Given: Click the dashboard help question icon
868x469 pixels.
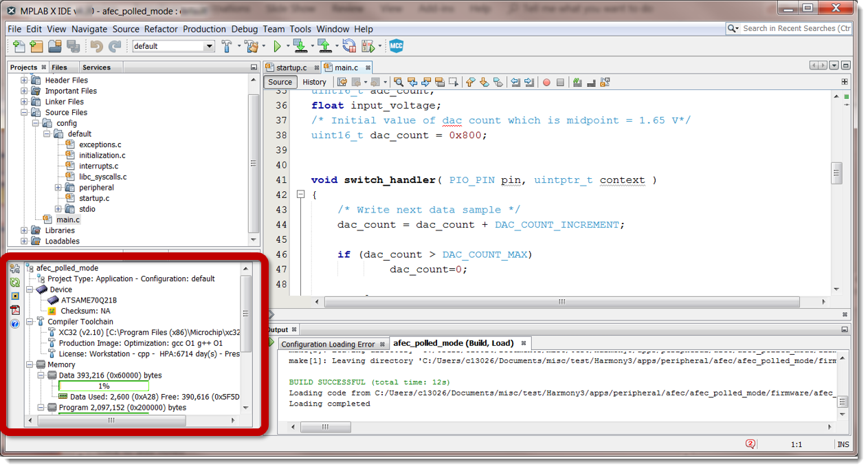Looking at the screenshot, I should click(x=14, y=324).
